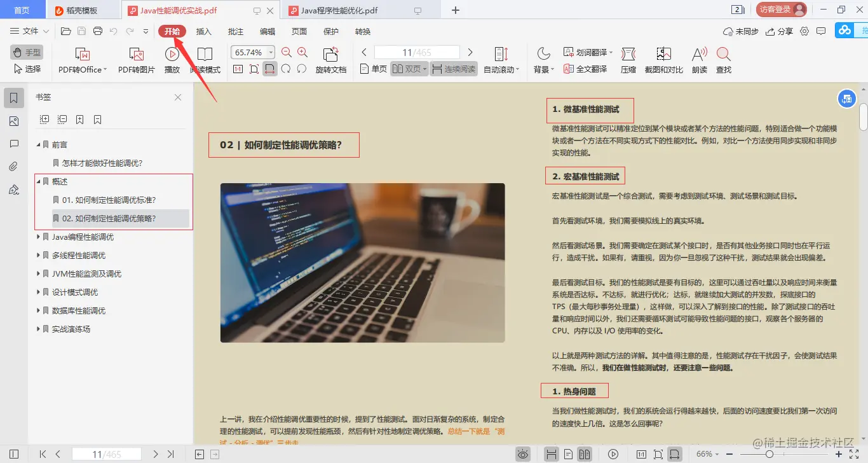Toggle 双页 two-page view mode
Viewport: 868px width, 463px height.
point(408,69)
